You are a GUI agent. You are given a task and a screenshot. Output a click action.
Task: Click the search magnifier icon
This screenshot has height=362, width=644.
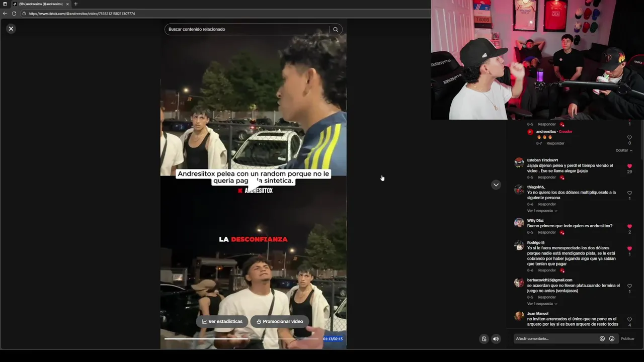point(336,29)
